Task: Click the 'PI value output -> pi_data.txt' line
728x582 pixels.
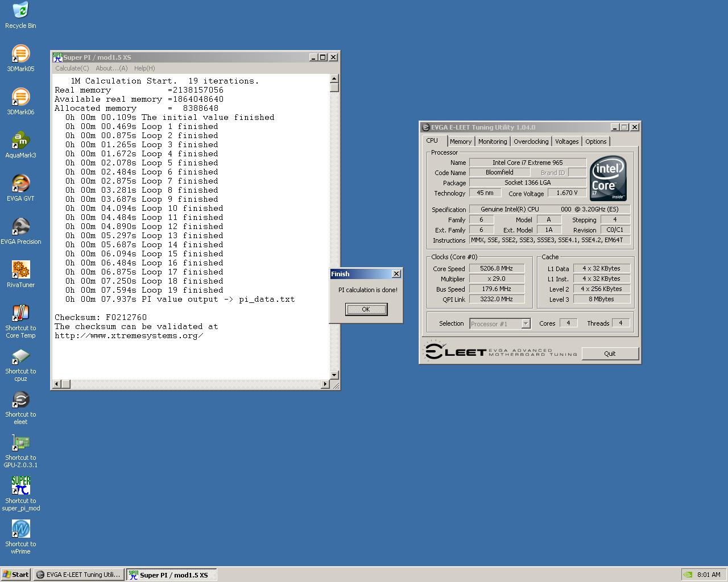Action: click(180, 299)
